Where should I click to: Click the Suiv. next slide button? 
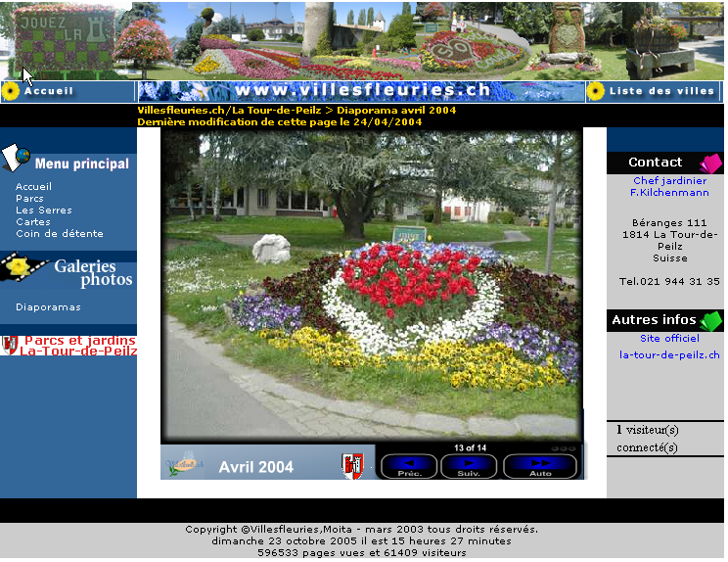pyautogui.click(x=469, y=466)
